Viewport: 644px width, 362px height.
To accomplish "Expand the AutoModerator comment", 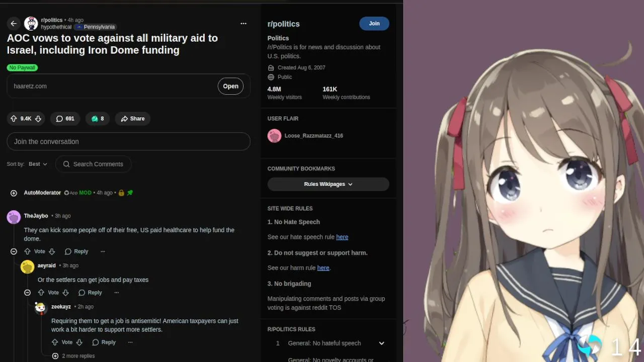I will click(14, 193).
